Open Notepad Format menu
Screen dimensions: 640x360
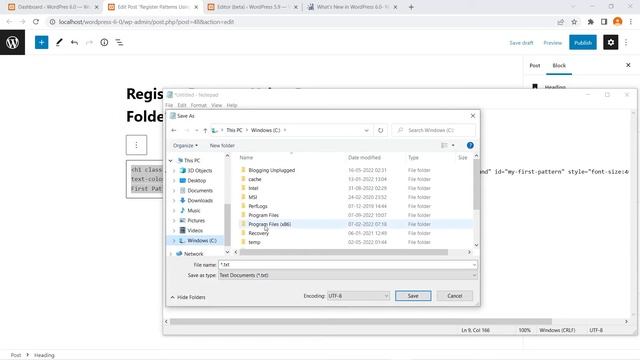point(198,105)
